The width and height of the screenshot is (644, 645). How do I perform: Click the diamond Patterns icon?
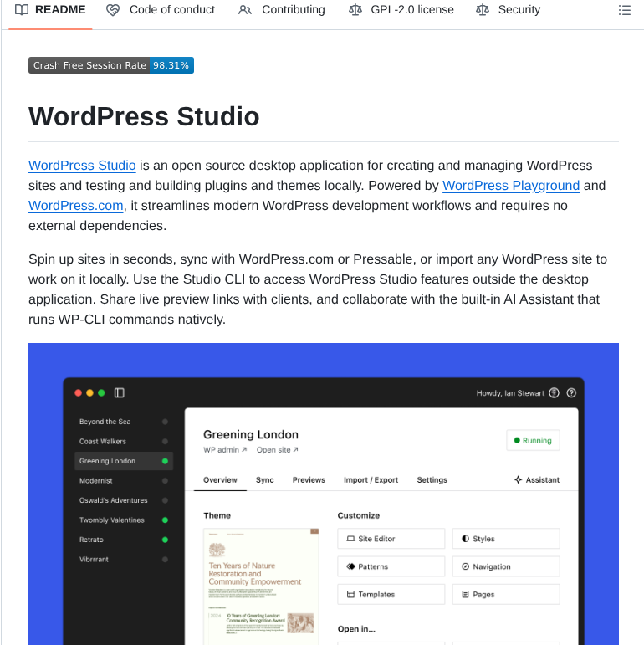350,566
